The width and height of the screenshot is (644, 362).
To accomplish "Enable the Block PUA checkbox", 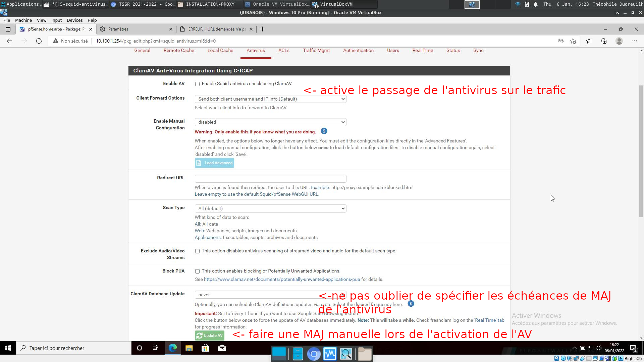I will click(197, 271).
